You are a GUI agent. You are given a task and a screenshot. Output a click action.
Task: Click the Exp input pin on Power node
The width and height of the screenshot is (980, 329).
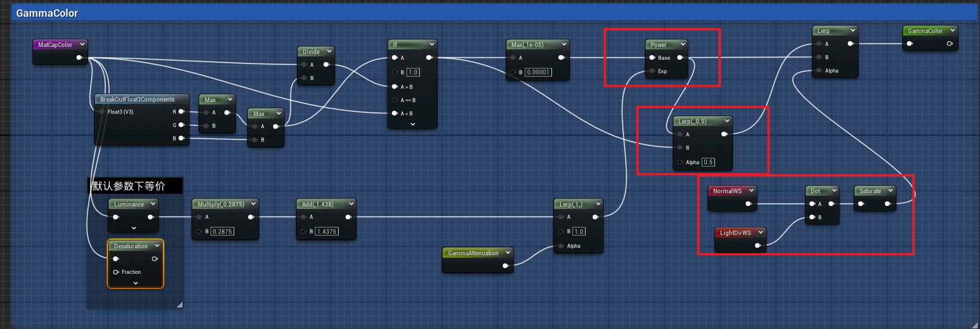pos(652,71)
